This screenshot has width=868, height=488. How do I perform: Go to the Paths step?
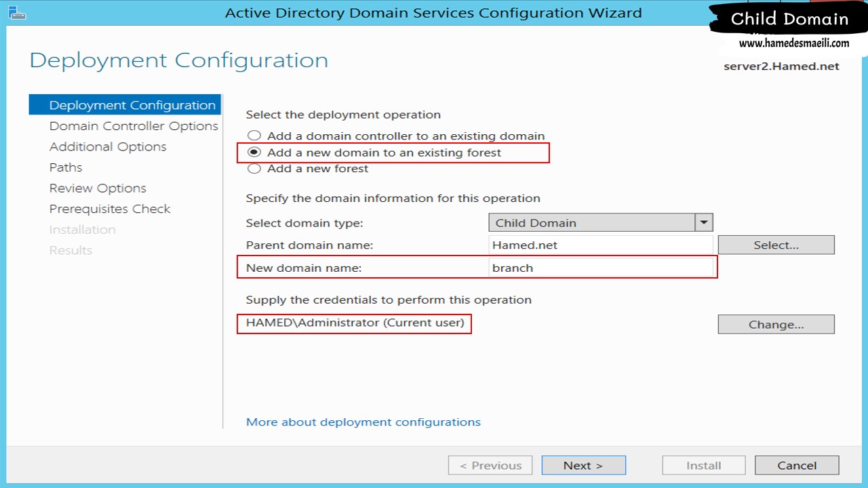click(x=66, y=167)
